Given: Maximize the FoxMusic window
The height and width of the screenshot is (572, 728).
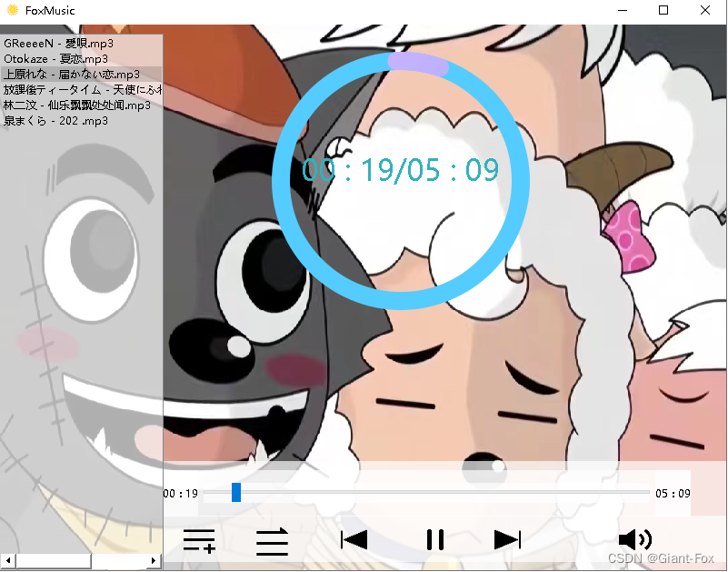Looking at the screenshot, I should (x=663, y=10).
